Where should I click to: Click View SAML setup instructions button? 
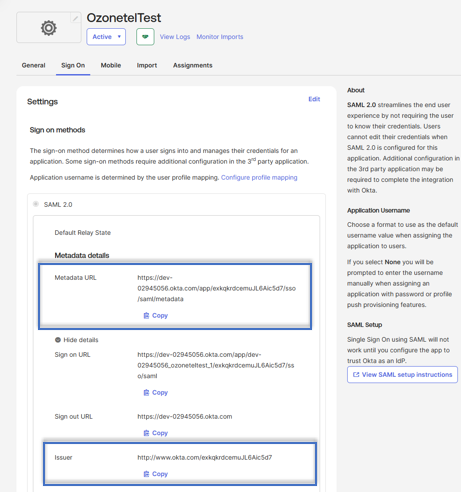[402, 375]
